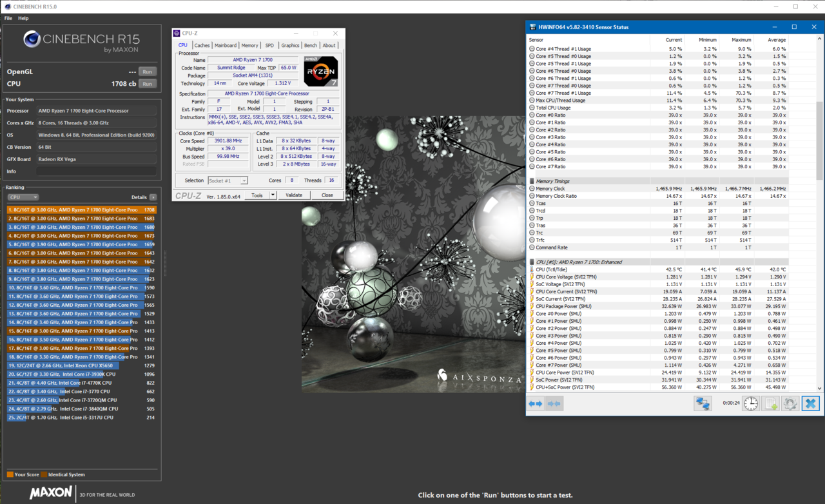This screenshot has width=825, height=504.
Task: Open the CPU-Z About tab
Action: 329,45
